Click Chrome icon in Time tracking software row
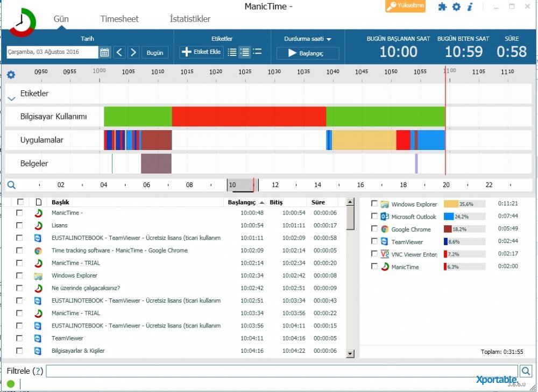This screenshot has height=392, width=538. (38, 251)
